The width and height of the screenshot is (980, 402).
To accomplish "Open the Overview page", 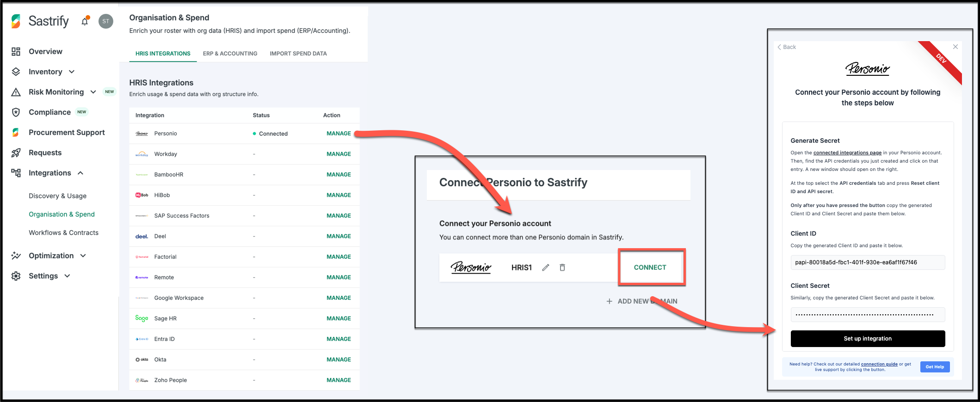I will [45, 51].
